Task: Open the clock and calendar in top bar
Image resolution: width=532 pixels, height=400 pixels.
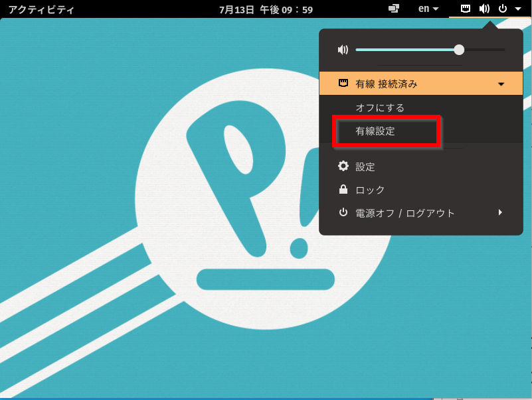Action: 266,9
